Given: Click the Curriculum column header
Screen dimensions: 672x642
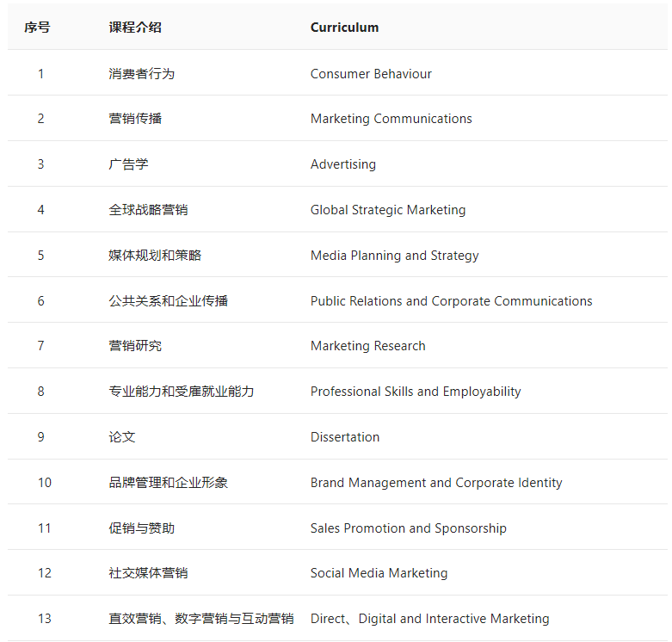Looking at the screenshot, I should click(x=344, y=28).
